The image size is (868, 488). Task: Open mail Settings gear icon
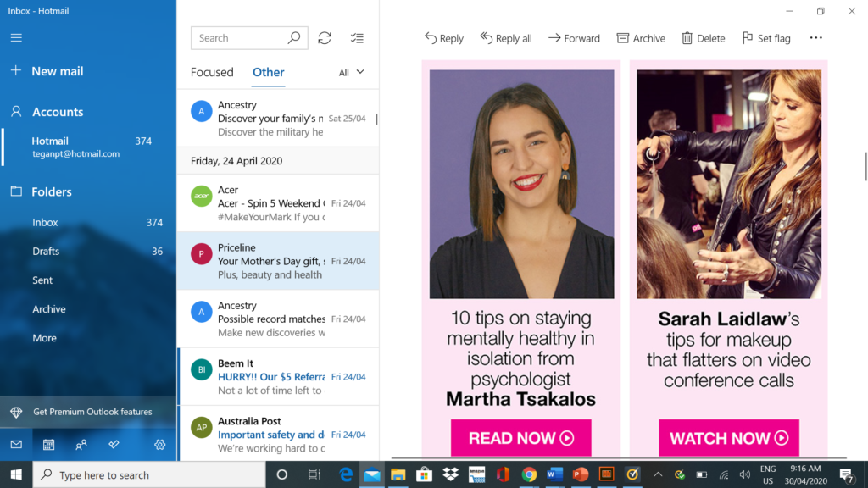(x=159, y=445)
